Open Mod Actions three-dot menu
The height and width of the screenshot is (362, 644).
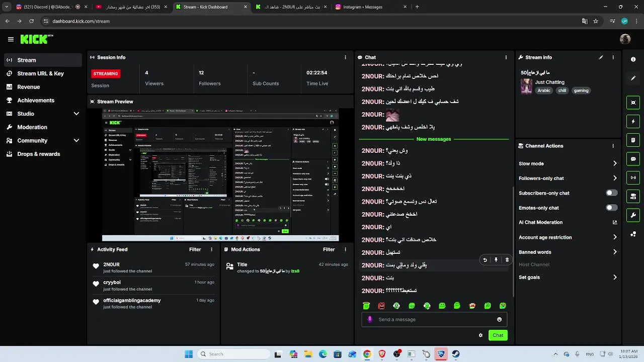click(345, 249)
